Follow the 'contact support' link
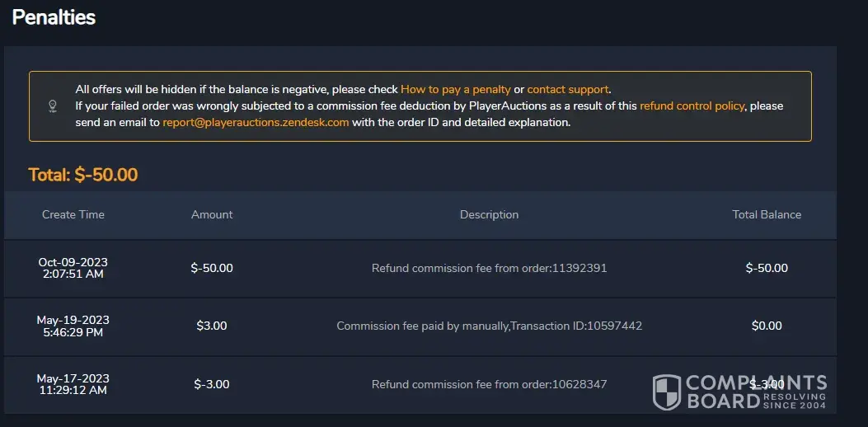The height and width of the screenshot is (427, 868). (x=567, y=89)
